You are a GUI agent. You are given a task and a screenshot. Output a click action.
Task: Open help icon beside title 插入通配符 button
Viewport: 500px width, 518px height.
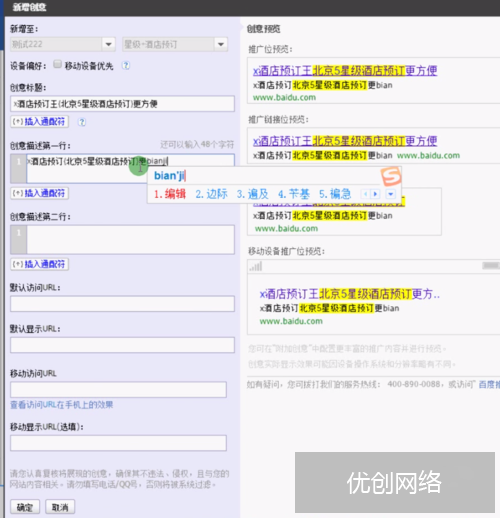(x=82, y=122)
